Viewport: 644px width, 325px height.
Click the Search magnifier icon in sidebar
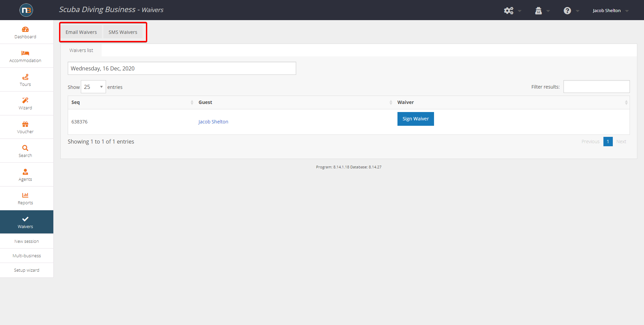point(25,148)
